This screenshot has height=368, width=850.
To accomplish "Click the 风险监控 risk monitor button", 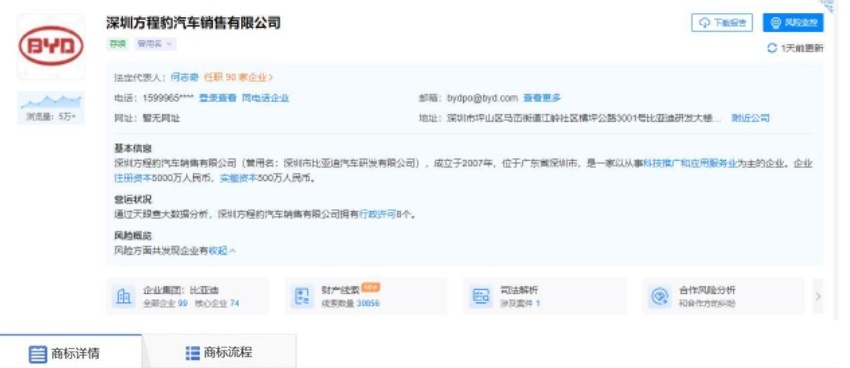I will [x=793, y=23].
